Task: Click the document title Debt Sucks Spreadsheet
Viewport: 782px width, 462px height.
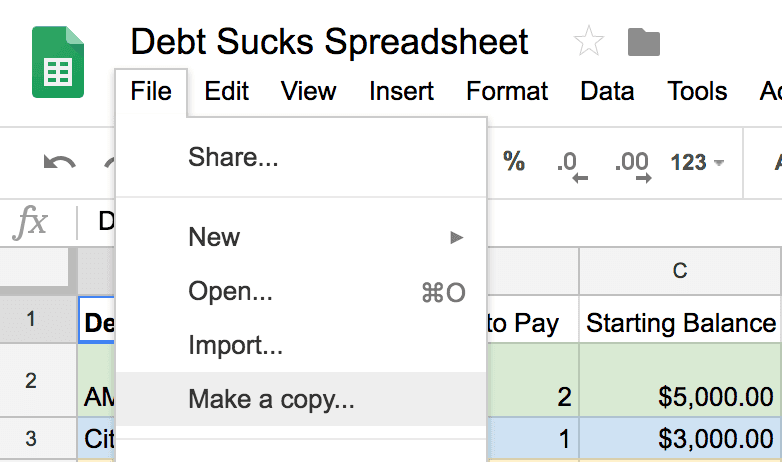Action: click(x=329, y=41)
